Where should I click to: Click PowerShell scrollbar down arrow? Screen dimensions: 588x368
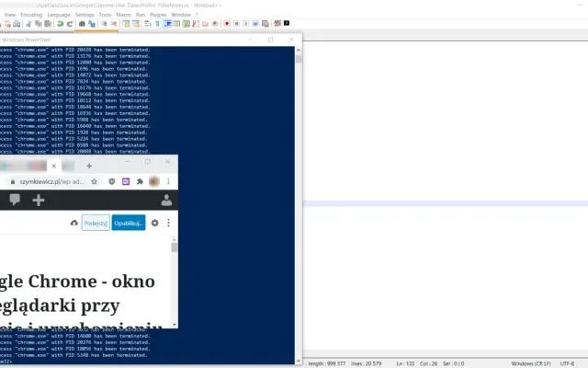pyautogui.click(x=299, y=361)
